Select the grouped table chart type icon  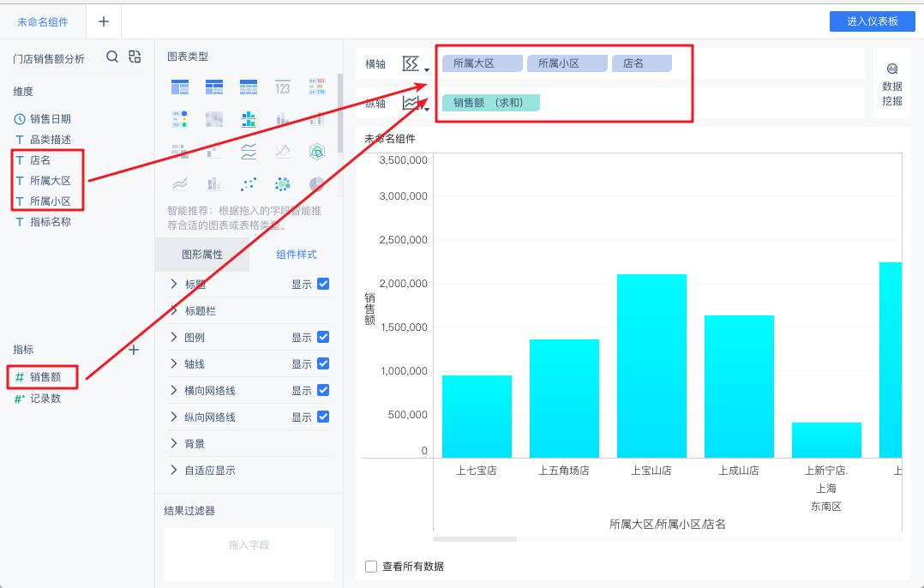[180, 87]
